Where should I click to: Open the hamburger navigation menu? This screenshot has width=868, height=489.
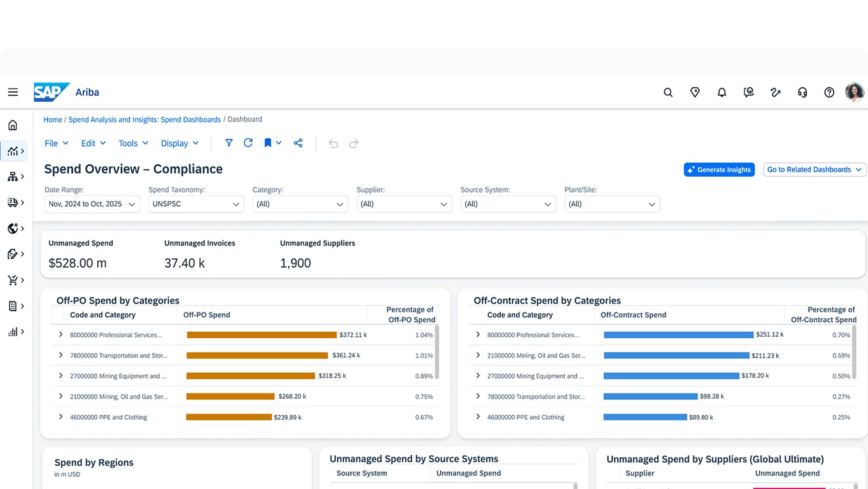[13, 92]
